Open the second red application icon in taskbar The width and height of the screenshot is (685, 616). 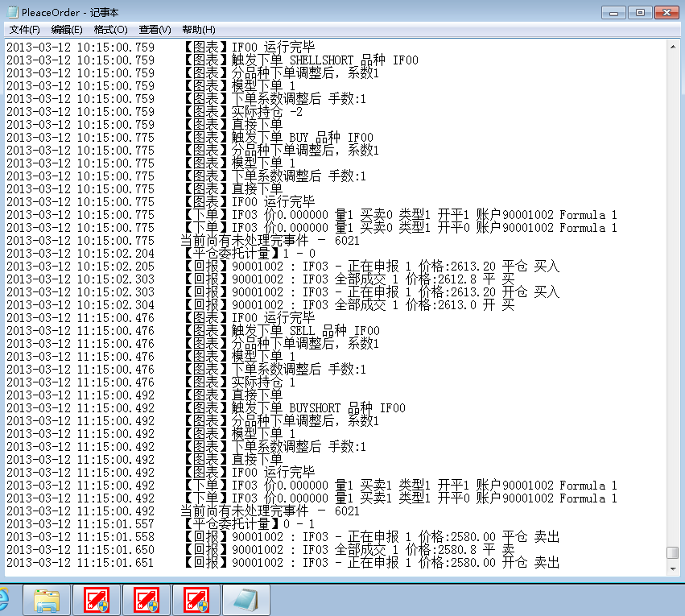click(x=146, y=600)
